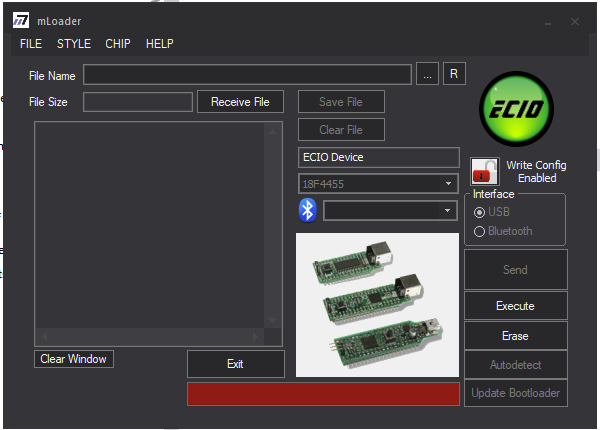Click the red progress bar

pos(323,394)
